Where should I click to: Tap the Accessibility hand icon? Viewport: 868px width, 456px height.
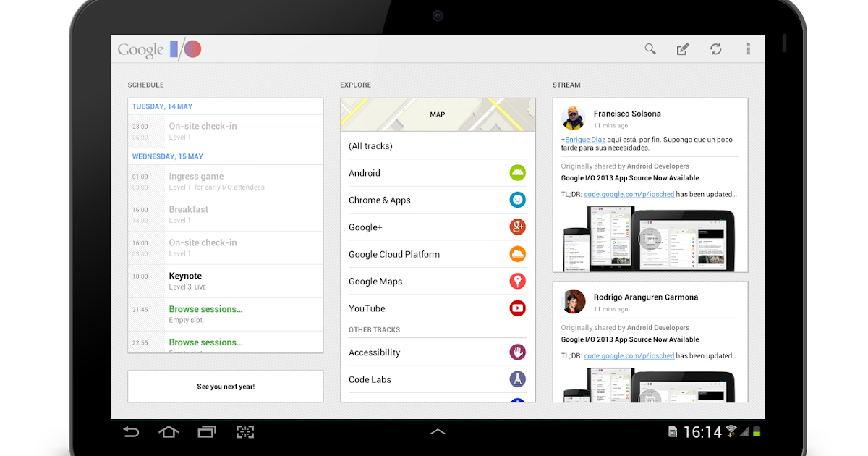pos(517,352)
